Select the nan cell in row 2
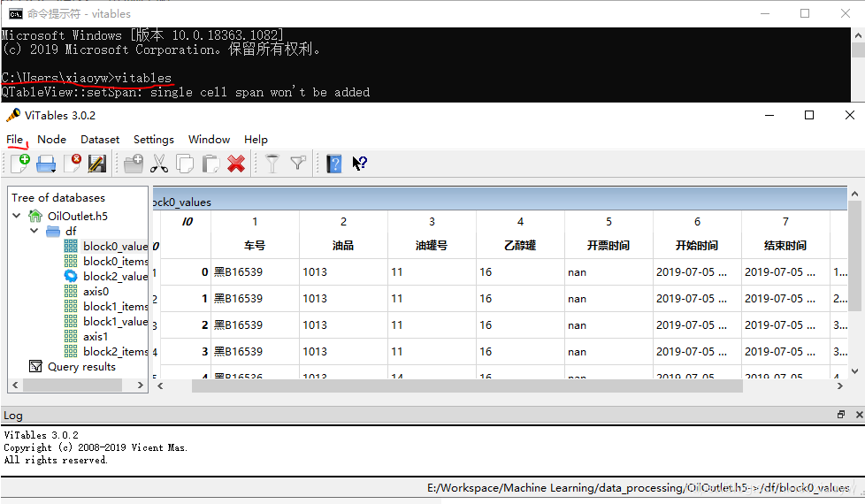 [609, 325]
